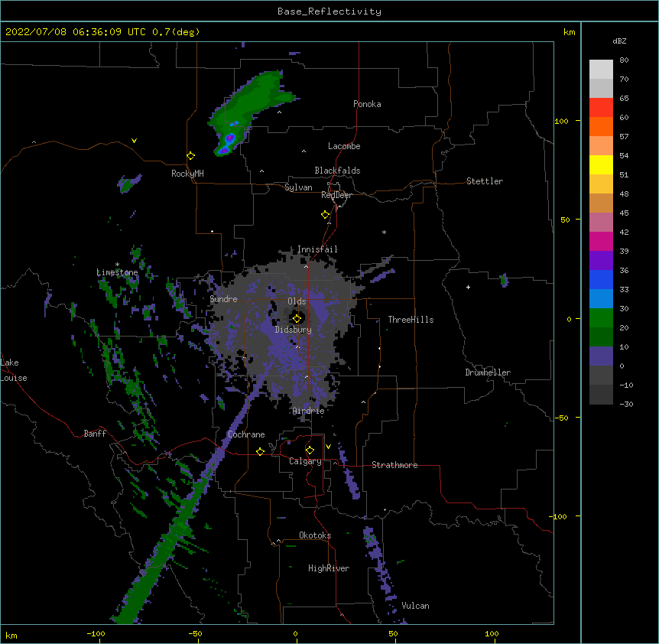Image resolution: width=659 pixels, height=644 pixels.
Task: Click the Didsbury city label
Action: [x=294, y=330]
